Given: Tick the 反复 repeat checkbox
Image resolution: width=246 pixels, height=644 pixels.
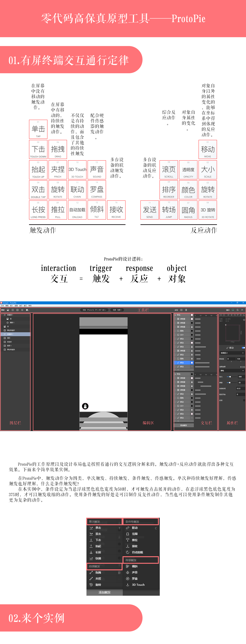Looking at the screenshot, I should point(244,400).
